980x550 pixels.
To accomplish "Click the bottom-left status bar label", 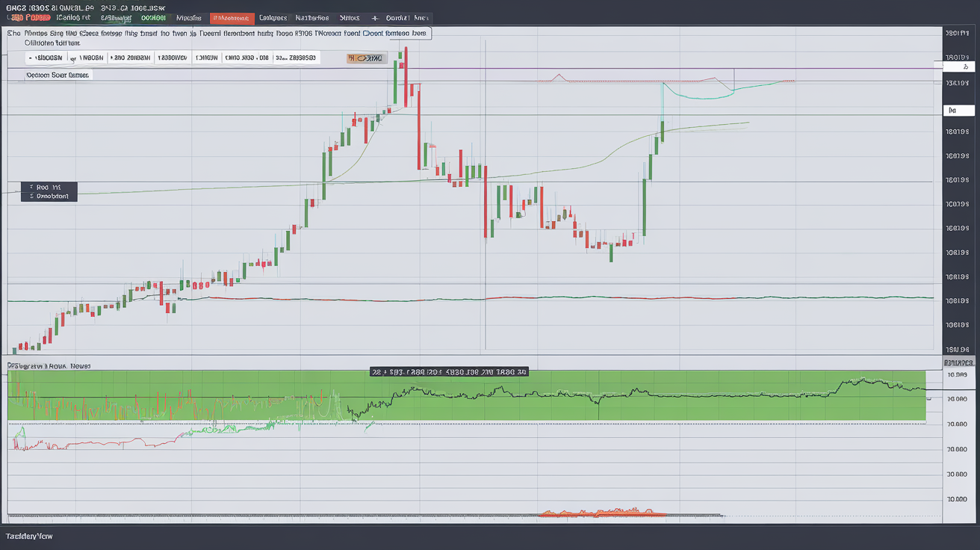I will tap(29, 537).
